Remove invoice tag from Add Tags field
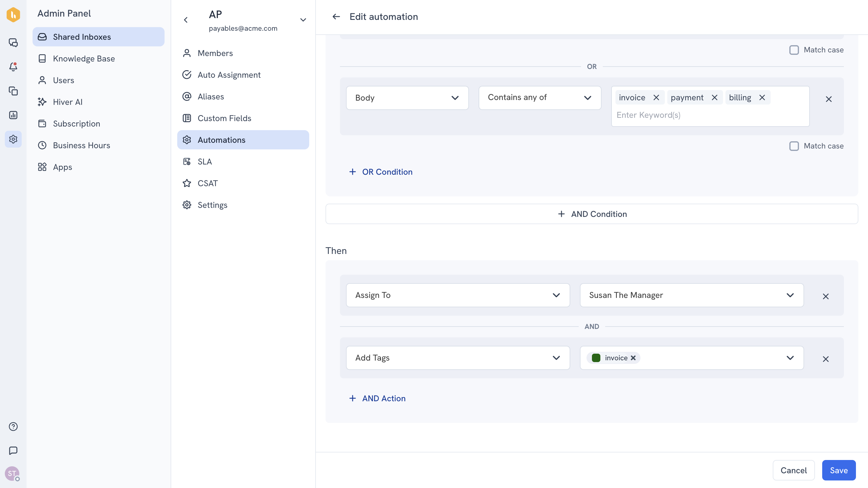Screen dimensions: 868x488 point(633,358)
